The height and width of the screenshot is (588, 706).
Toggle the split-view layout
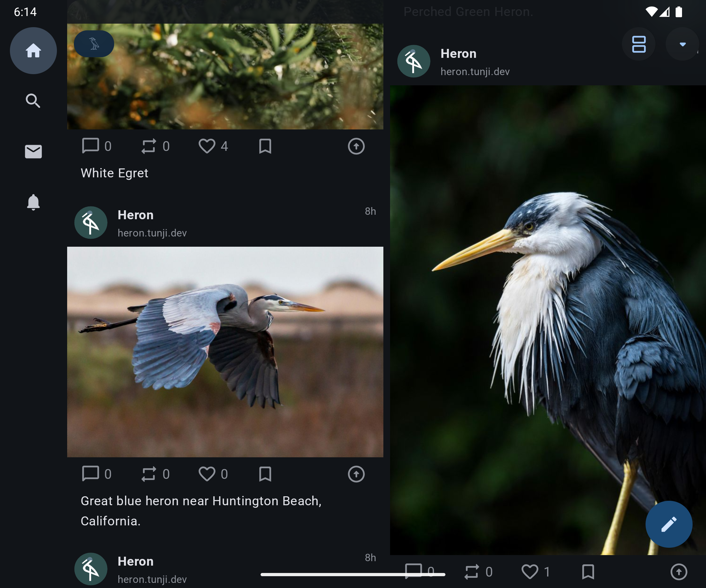click(x=638, y=44)
